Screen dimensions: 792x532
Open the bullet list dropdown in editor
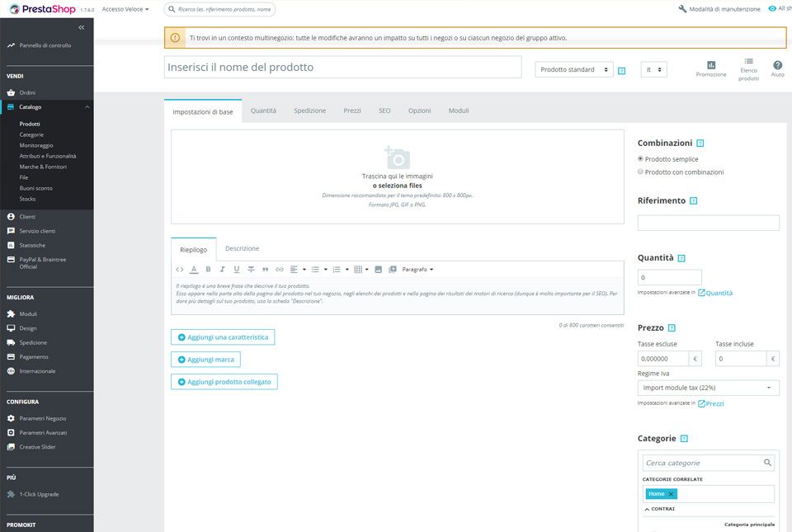click(x=319, y=270)
